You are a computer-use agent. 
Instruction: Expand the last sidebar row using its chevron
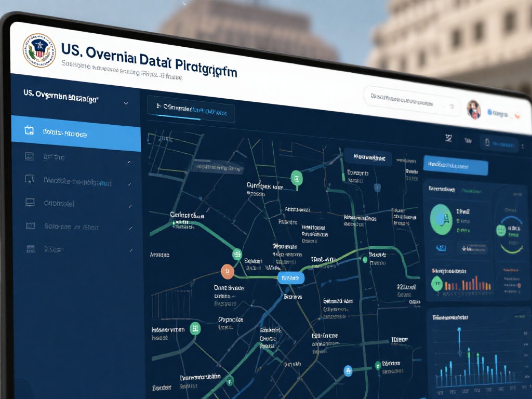coord(131,250)
